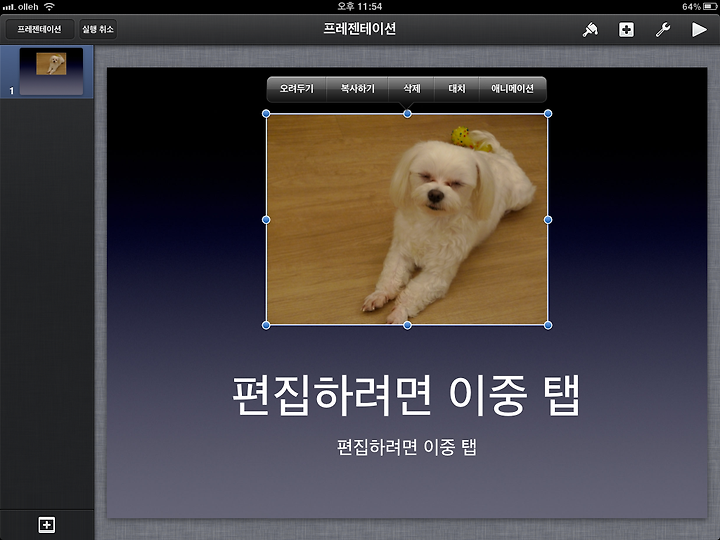Choose 오려두기 from the popup menu

(297, 89)
